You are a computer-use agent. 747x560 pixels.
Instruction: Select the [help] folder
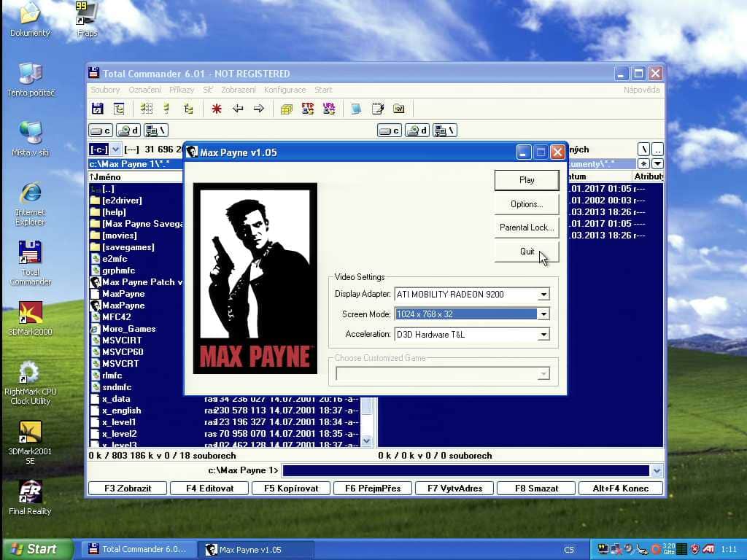click(x=115, y=212)
